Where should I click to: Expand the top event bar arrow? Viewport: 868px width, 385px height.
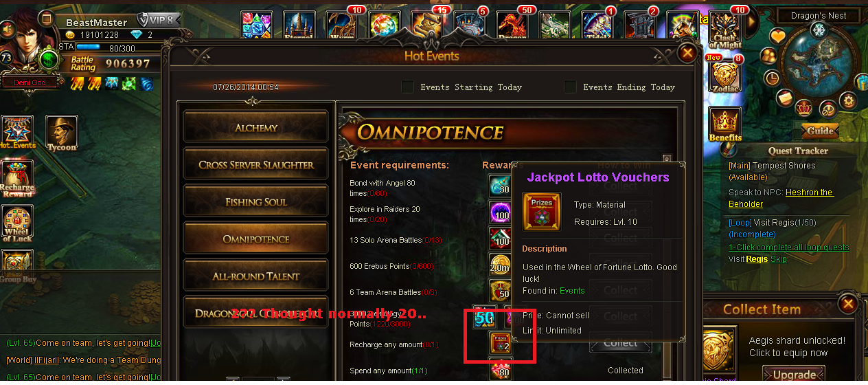(x=753, y=23)
